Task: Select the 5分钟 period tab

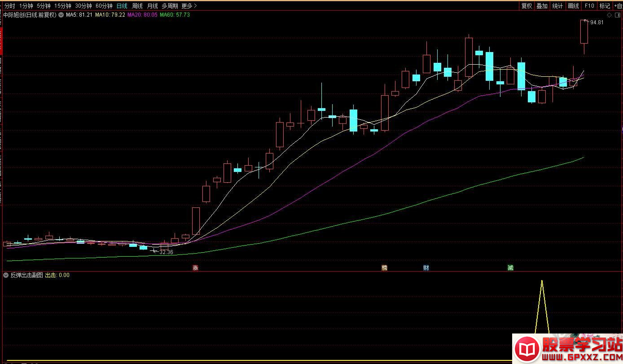Action: point(44,6)
